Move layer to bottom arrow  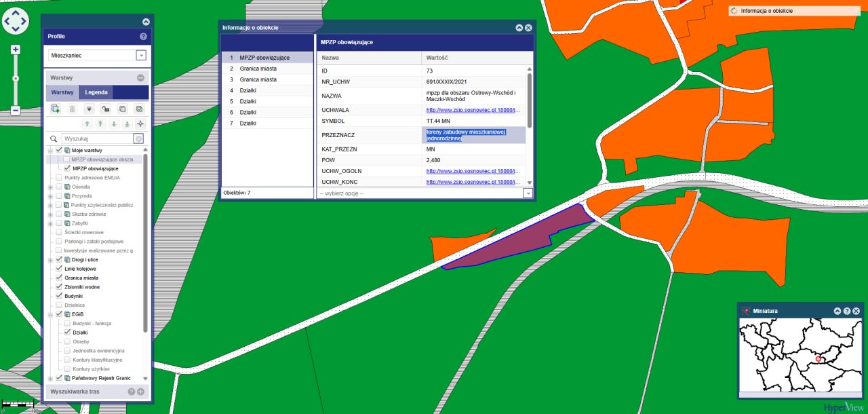pos(127,124)
